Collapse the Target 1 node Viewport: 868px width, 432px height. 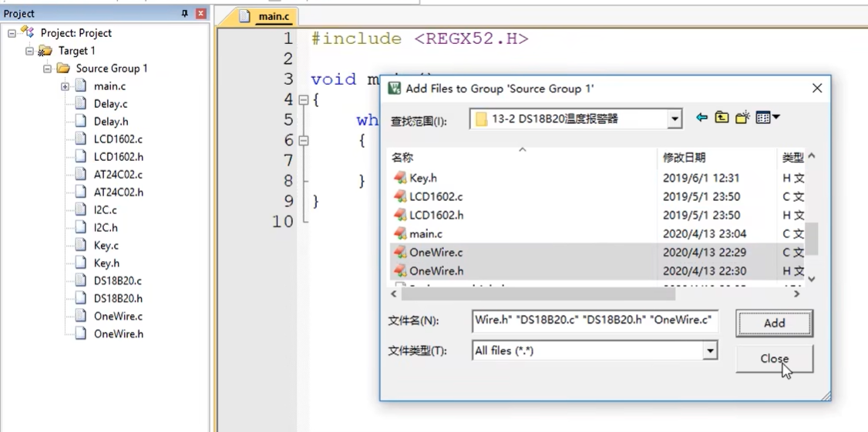coord(29,52)
